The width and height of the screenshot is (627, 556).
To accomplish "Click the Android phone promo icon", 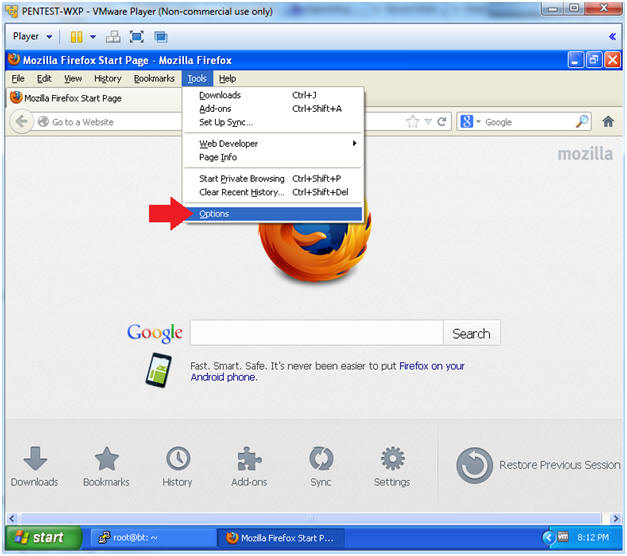I will click(x=158, y=370).
